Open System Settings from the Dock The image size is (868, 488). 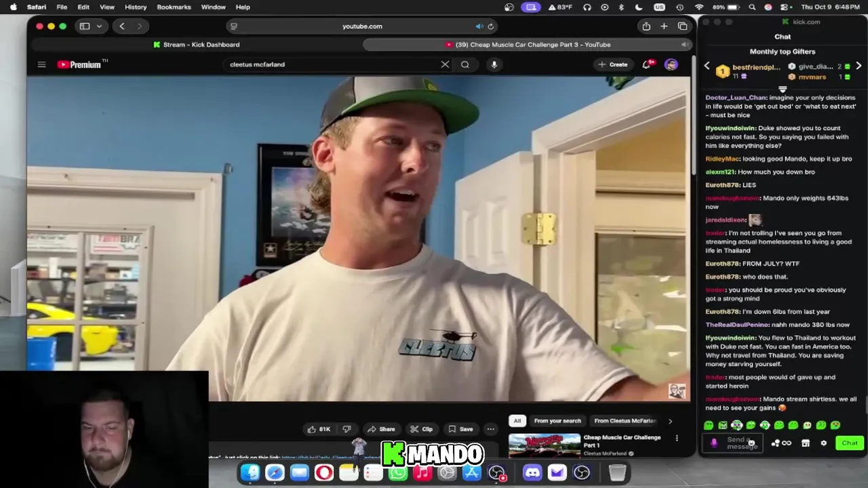(x=447, y=472)
